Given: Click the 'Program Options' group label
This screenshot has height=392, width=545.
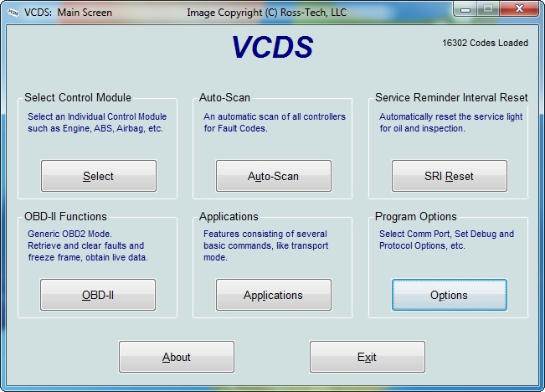Looking at the screenshot, I should pos(416,216).
